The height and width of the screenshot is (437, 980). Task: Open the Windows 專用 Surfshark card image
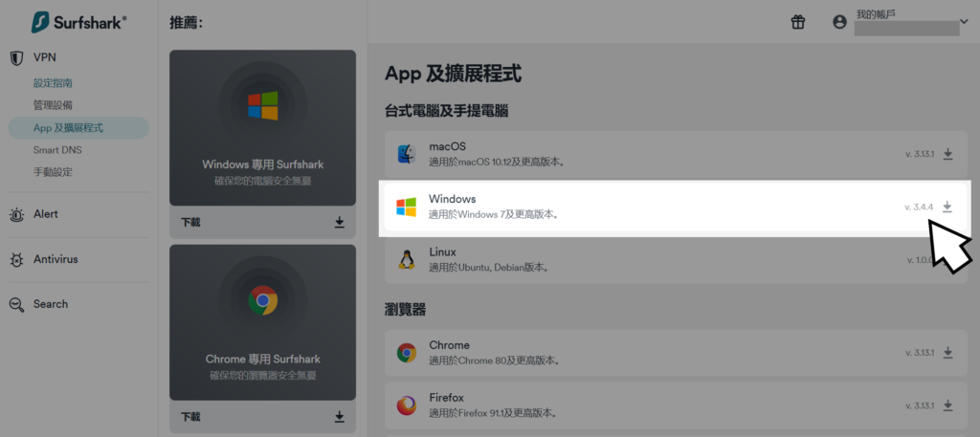click(262, 128)
